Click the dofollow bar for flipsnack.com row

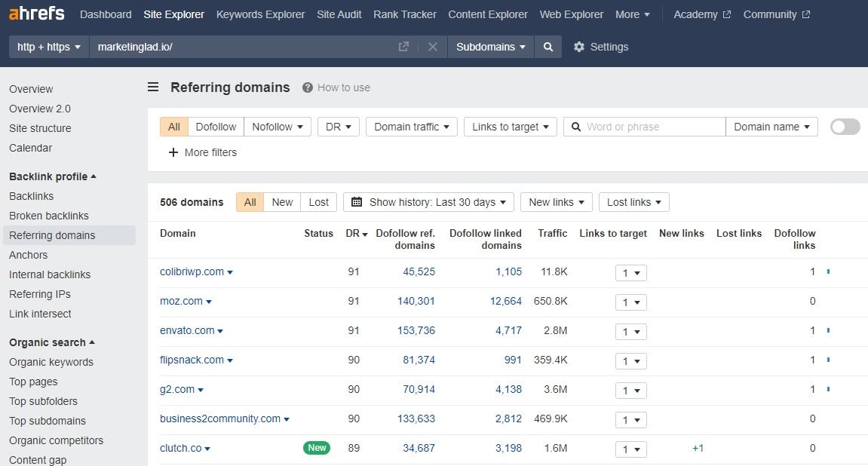828,360
